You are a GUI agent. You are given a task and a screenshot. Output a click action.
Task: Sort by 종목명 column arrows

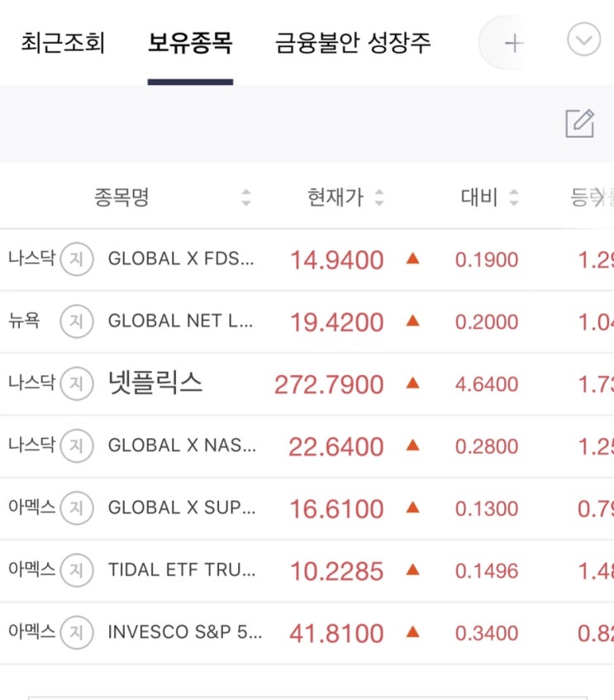pos(246,198)
